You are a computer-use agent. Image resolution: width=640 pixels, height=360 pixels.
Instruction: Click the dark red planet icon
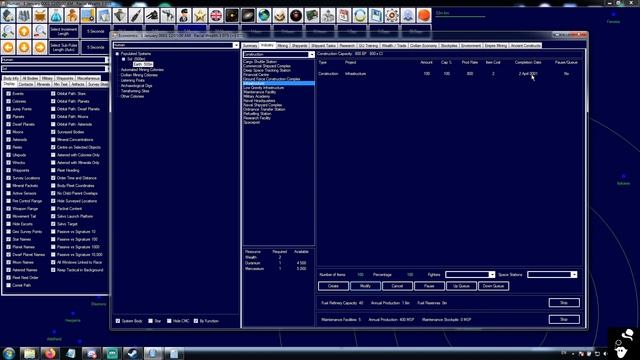(296, 16)
